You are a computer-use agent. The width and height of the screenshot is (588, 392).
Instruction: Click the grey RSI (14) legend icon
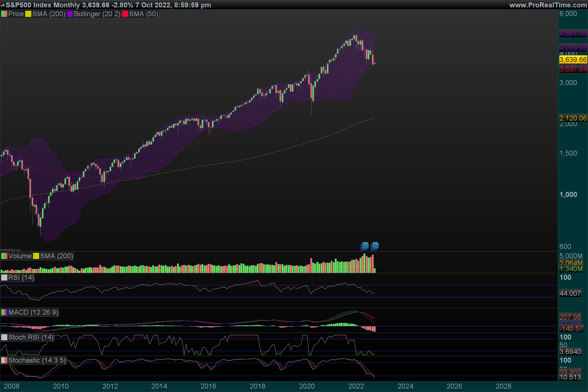(x=4, y=278)
